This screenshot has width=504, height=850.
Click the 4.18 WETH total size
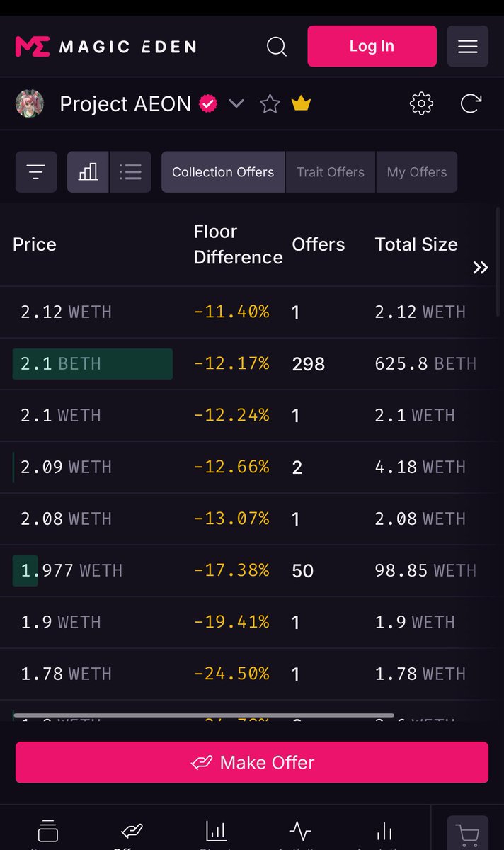(420, 467)
